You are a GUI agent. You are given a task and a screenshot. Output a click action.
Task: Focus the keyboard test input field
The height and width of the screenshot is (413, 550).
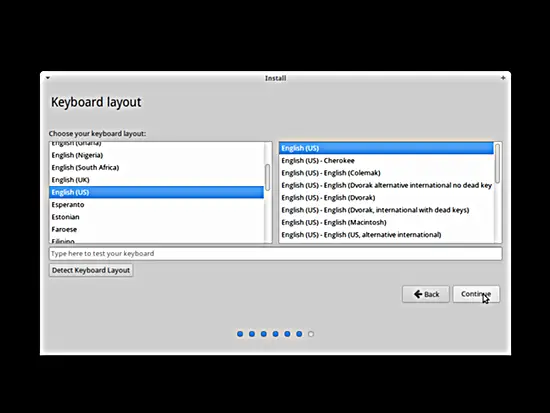(x=275, y=254)
